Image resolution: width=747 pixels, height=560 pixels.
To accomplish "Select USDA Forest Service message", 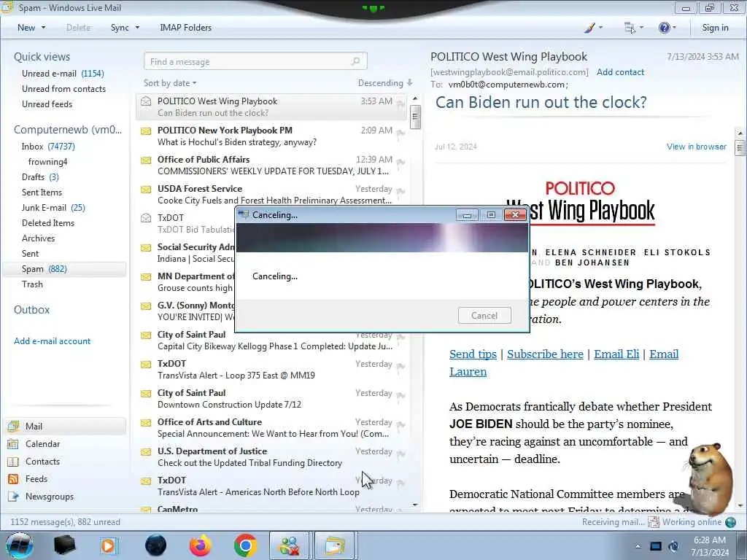I will pyautogui.click(x=271, y=194).
